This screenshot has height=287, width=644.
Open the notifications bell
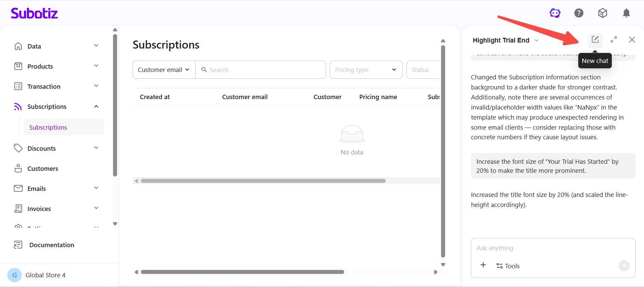[626, 13]
